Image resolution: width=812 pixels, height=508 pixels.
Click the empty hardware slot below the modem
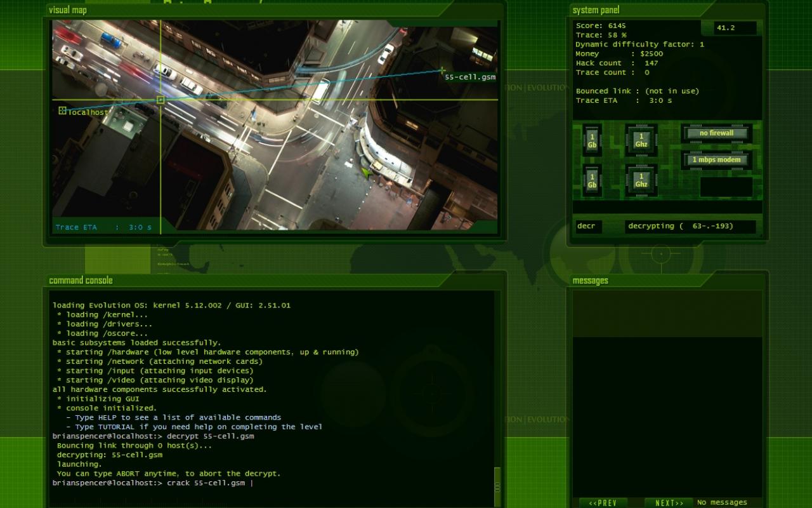[726, 187]
